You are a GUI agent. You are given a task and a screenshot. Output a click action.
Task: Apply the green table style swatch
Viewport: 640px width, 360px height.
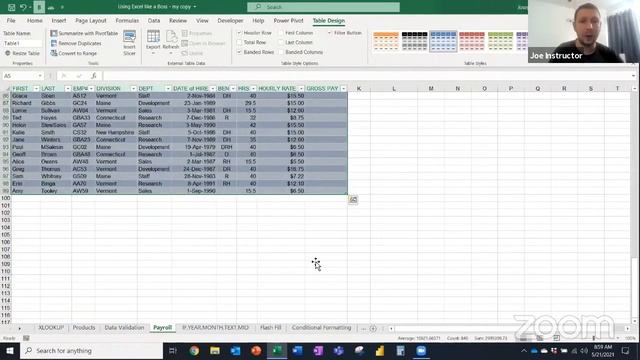500,41
